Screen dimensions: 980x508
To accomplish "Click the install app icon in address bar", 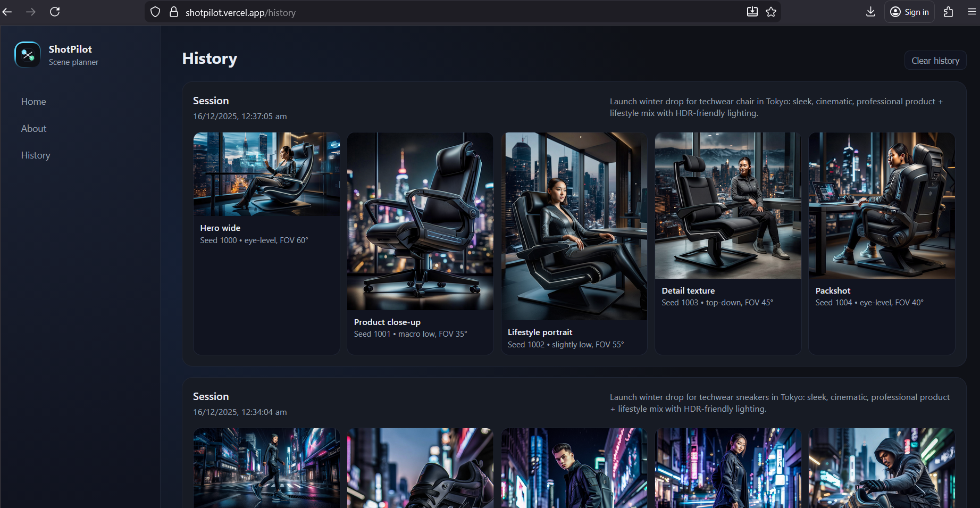I will point(752,12).
